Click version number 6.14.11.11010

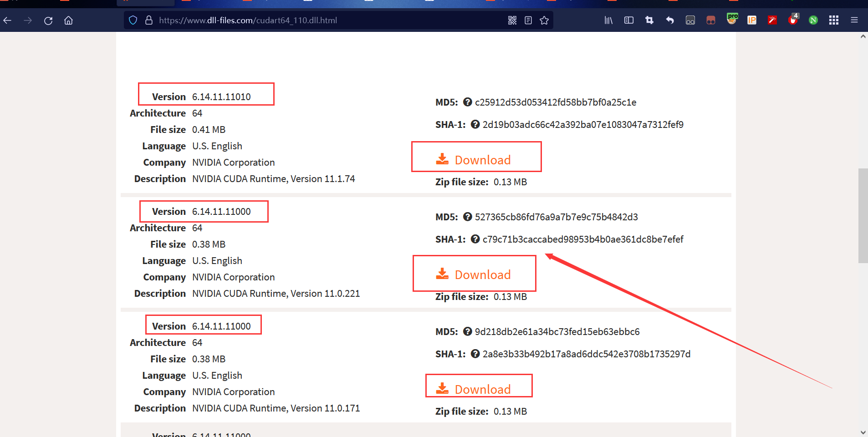pyautogui.click(x=221, y=97)
